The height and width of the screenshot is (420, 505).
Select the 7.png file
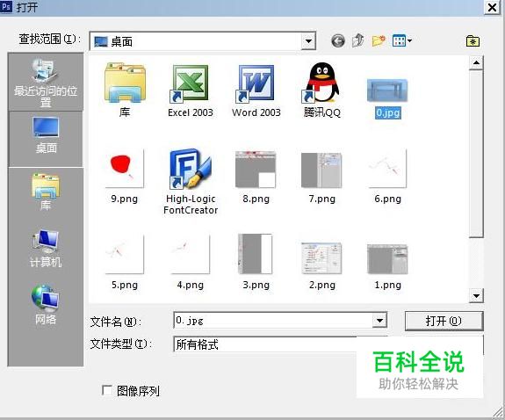point(321,177)
